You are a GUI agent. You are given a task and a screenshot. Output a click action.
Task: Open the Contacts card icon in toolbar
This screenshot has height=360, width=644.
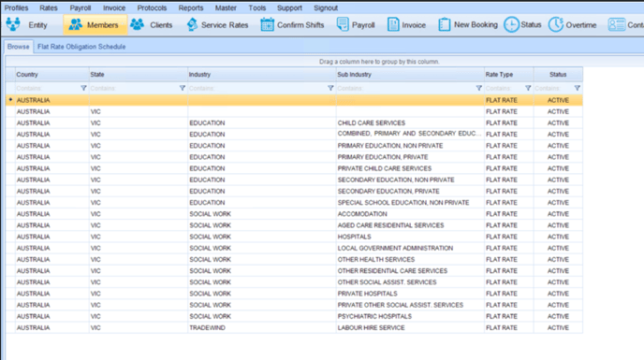617,24
